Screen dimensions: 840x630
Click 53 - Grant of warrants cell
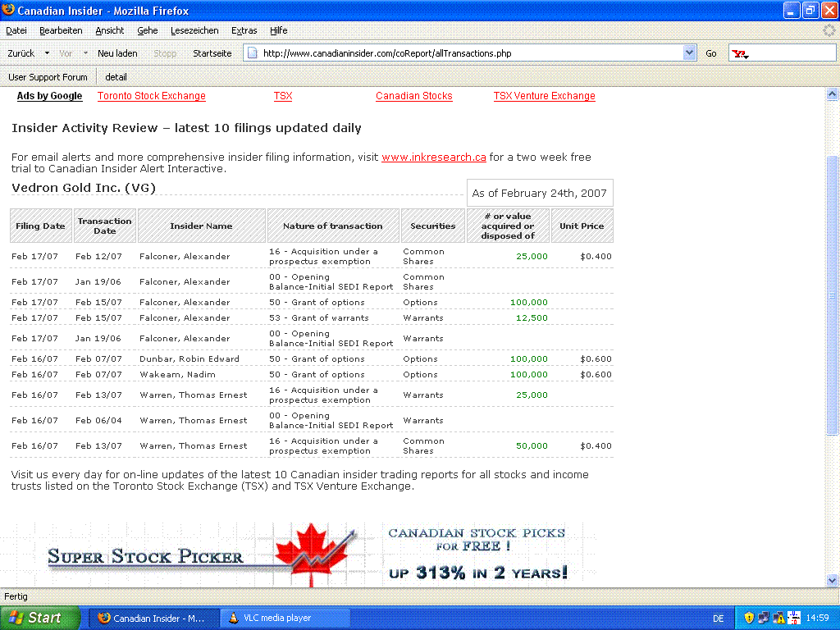[x=319, y=317]
